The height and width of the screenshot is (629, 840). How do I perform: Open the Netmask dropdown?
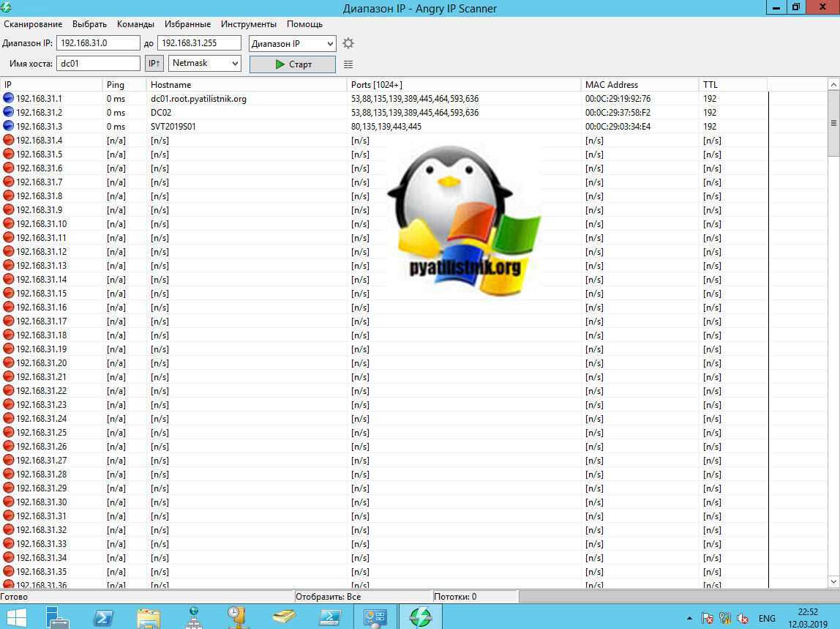coord(205,64)
